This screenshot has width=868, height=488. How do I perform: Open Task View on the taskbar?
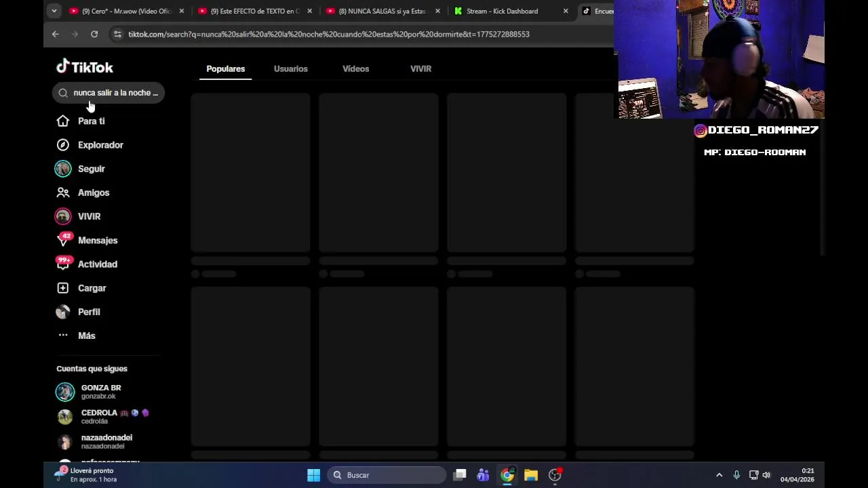click(x=460, y=475)
